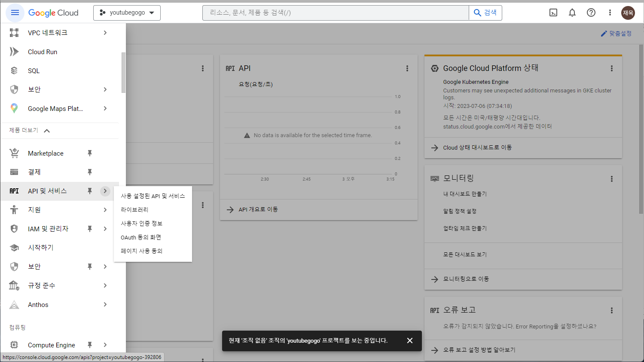Select 사용자 인증 정보 submenu entry
Viewport: 644px width, 362px height.
[x=153, y=224]
